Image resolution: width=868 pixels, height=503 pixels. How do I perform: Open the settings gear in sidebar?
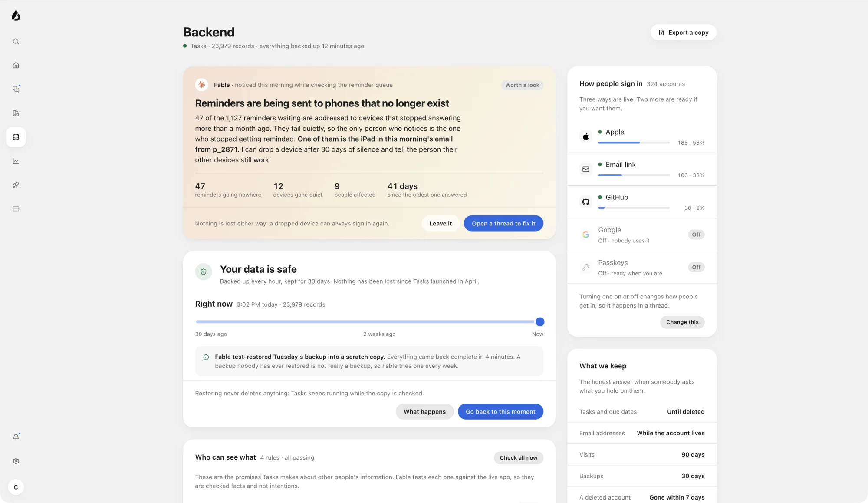pyautogui.click(x=16, y=461)
